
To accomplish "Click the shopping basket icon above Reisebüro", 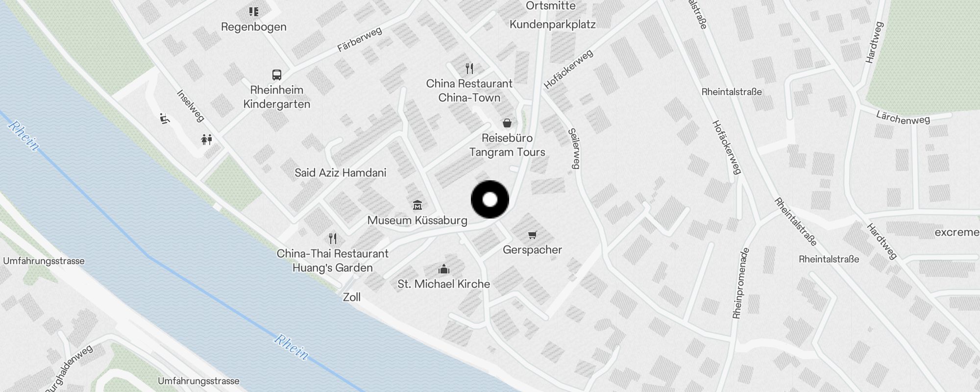I will point(507,122).
